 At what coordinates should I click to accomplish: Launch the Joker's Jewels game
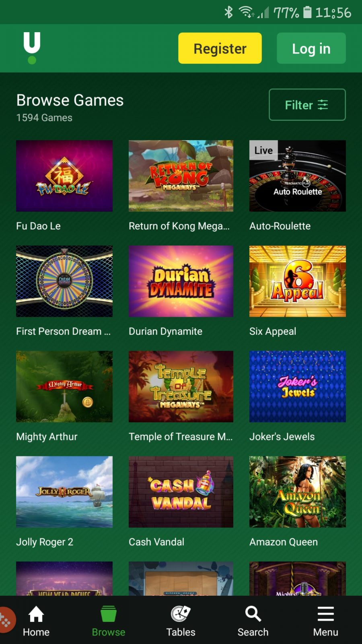point(298,386)
